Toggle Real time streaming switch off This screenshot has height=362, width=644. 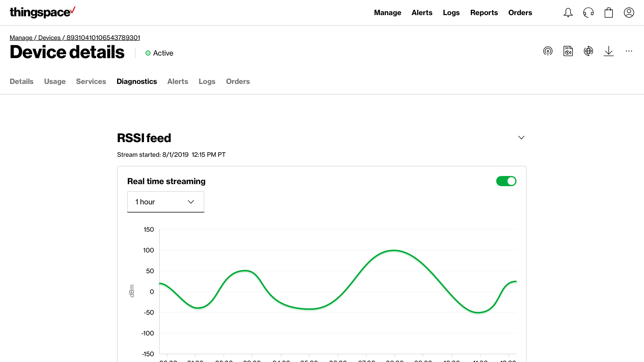pos(506,181)
